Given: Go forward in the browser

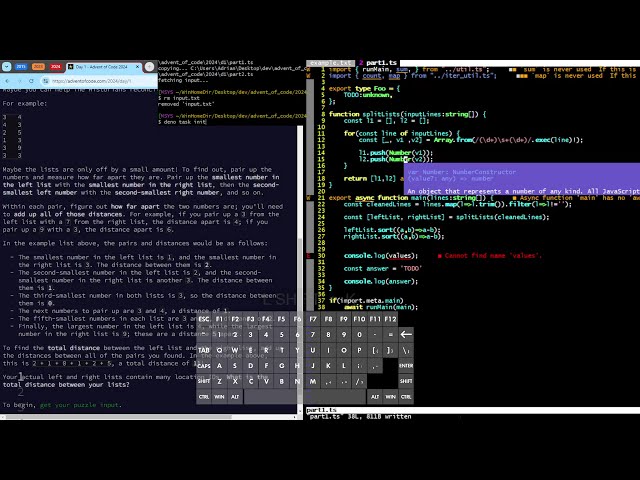Looking at the screenshot, I should tap(19, 81).
